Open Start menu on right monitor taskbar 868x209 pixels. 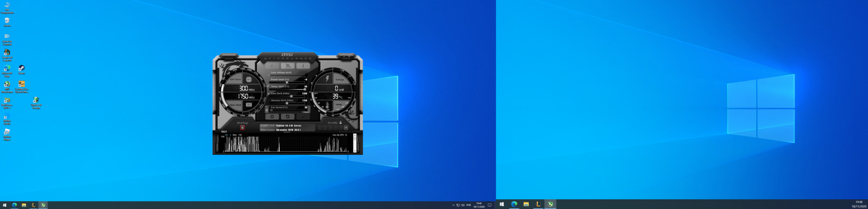(502, 204)
